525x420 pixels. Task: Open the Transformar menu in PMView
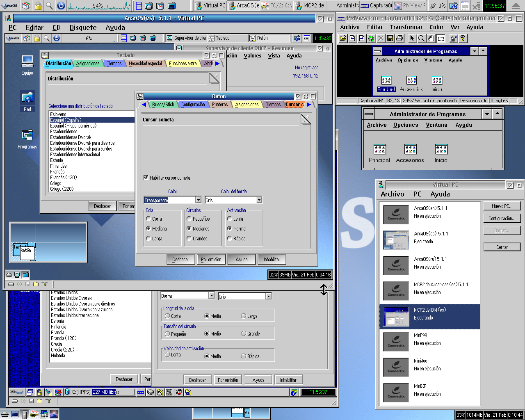(x=406, y=27)
